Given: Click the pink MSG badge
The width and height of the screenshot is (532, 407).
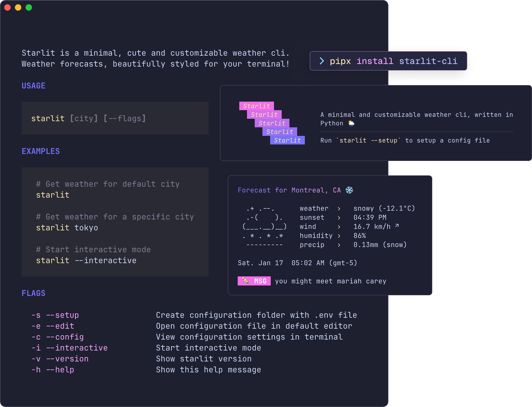Looking at the screenshot, I should point(254,281).
